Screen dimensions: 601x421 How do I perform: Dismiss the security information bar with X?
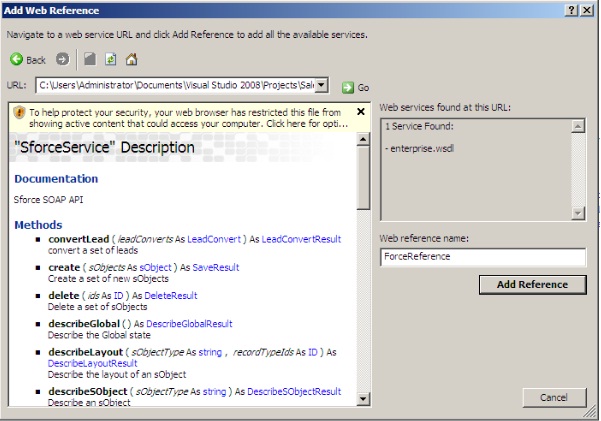(x=361, y=112)
